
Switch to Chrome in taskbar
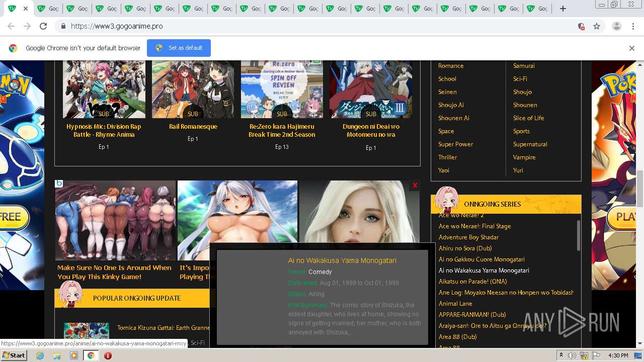(x=91, y=355)
